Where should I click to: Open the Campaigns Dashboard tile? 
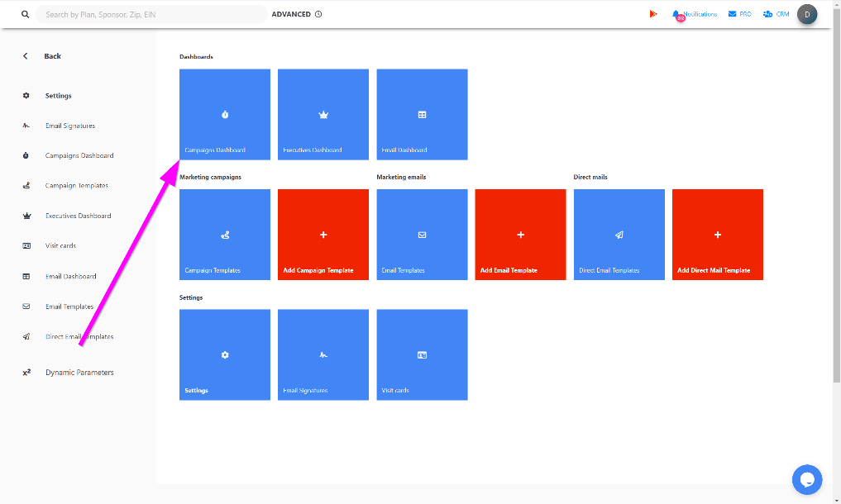pos(225,114)
